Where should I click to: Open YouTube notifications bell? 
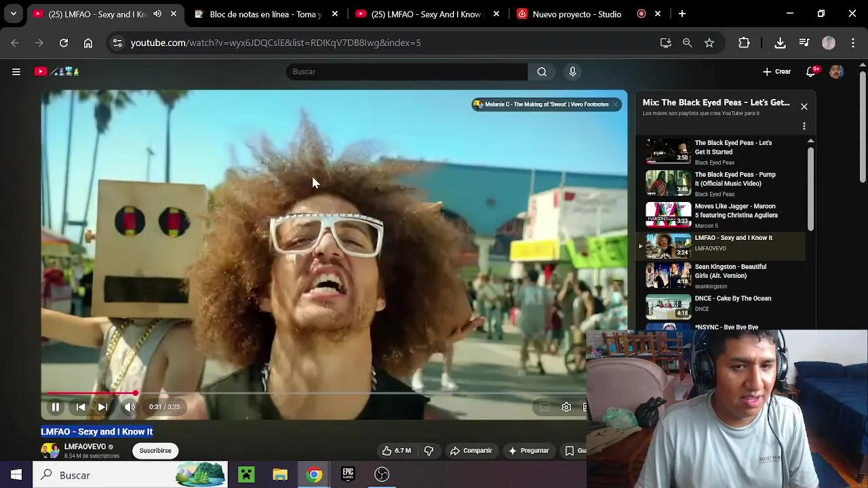click(811, 71)
